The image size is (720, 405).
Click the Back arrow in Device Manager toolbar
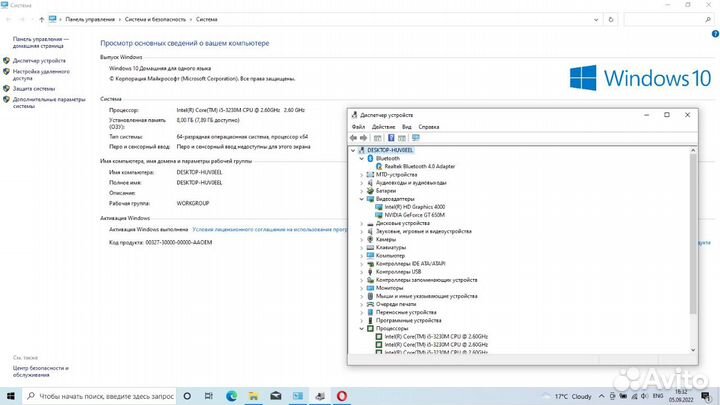pos(353,138)
